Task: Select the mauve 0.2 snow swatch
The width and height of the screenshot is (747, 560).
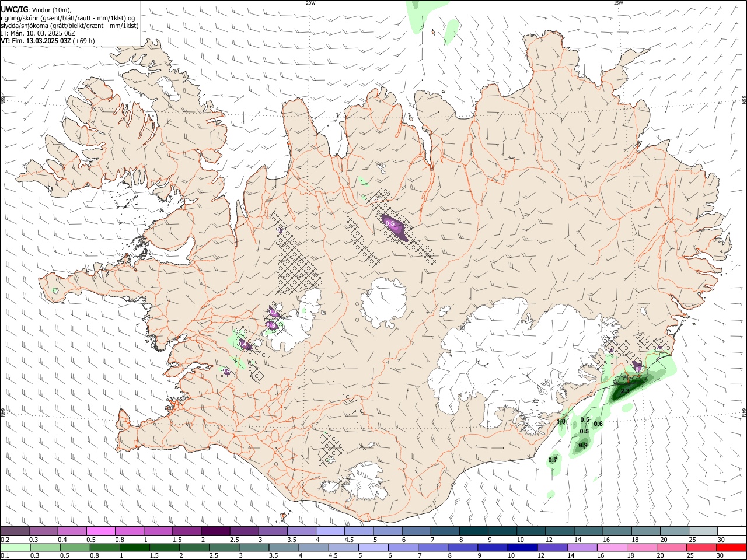Action: pyautogui.click(x=15, y=531)
